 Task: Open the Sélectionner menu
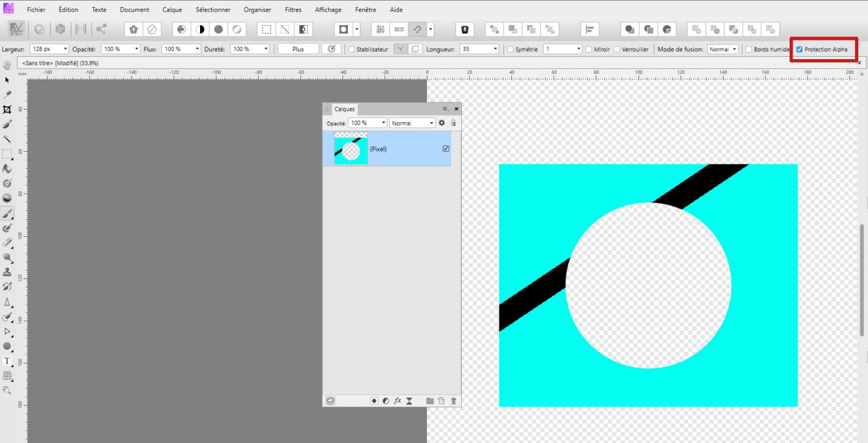point(212,9)
